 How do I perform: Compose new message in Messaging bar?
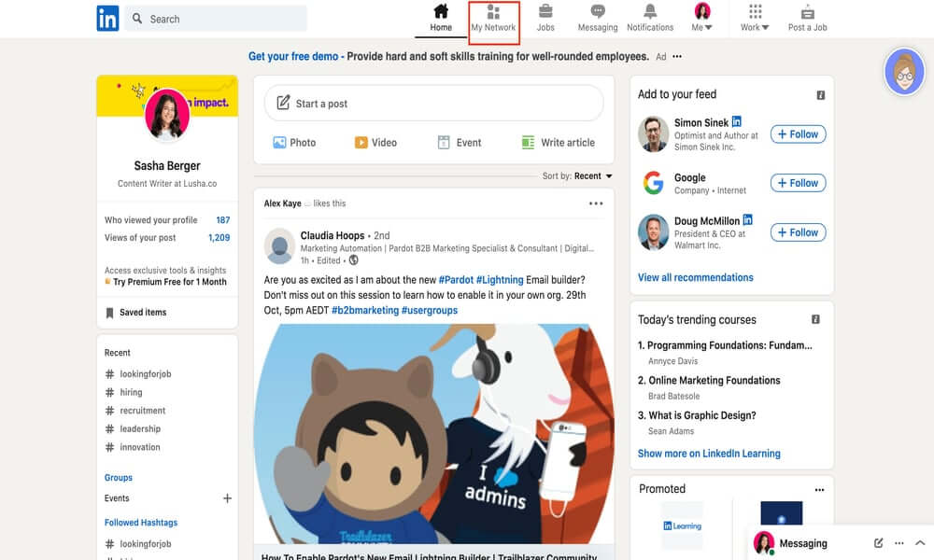point(878,543)
